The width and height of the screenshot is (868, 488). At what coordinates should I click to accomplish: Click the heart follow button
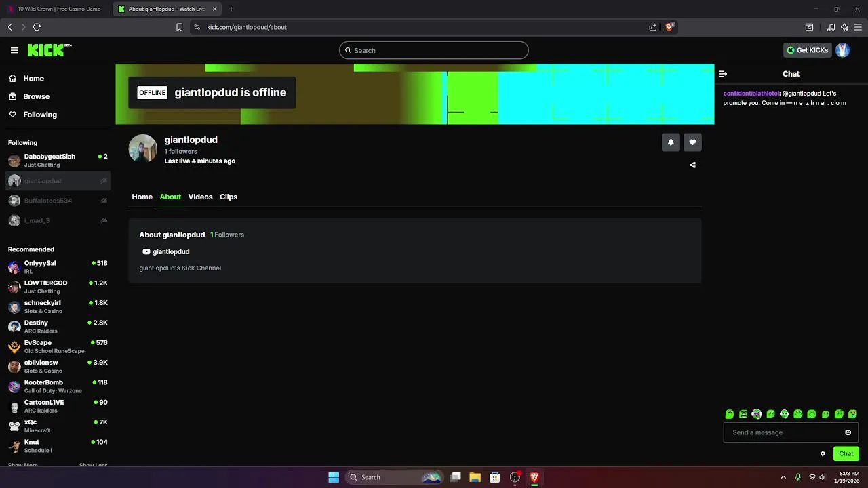692,142
